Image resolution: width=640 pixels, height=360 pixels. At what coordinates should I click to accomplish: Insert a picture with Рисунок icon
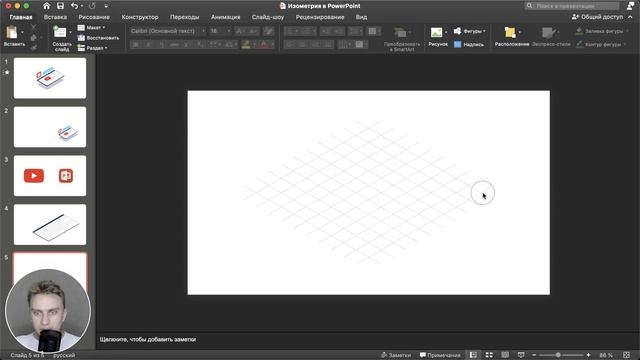coord(436,33)
